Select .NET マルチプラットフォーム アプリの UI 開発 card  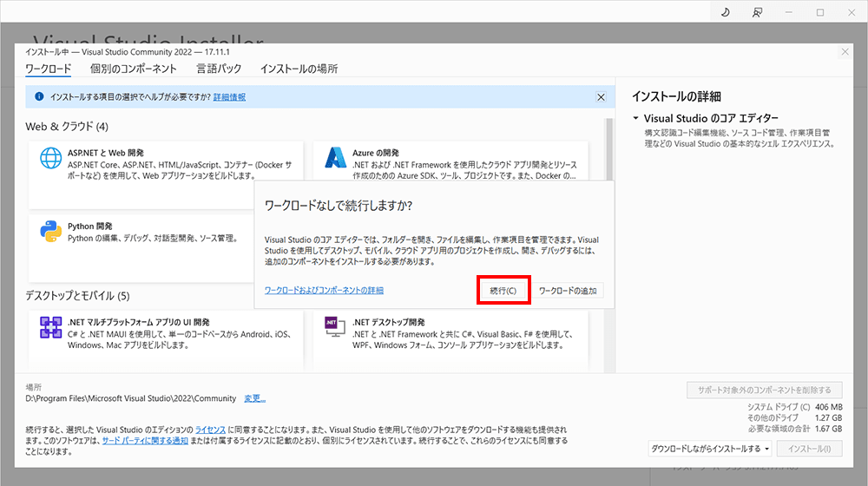[x=166, y=339]
